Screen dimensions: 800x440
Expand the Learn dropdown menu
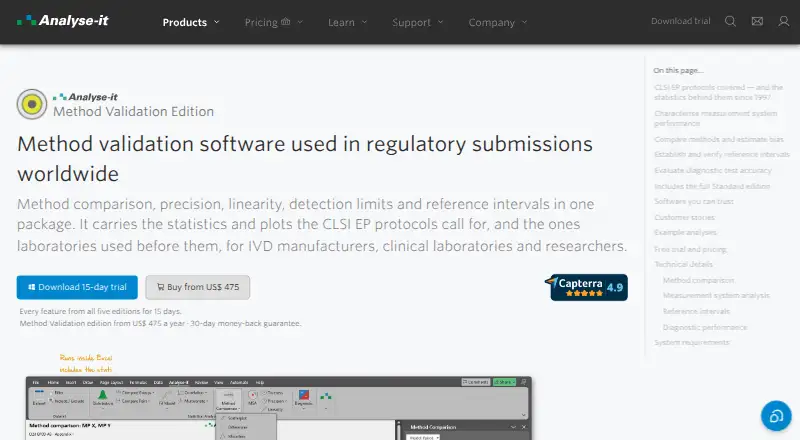(x=347, y=22)
